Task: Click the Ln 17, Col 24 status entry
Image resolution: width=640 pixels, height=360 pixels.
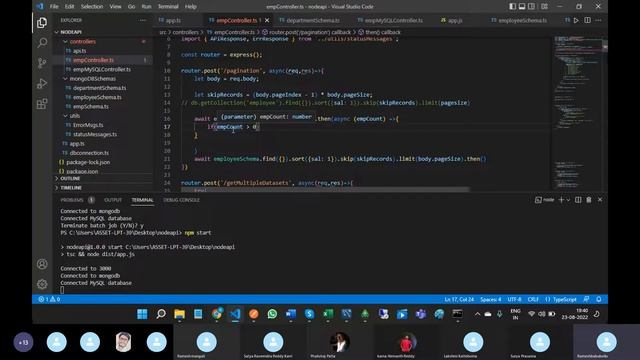Action: tap(459, 300)
